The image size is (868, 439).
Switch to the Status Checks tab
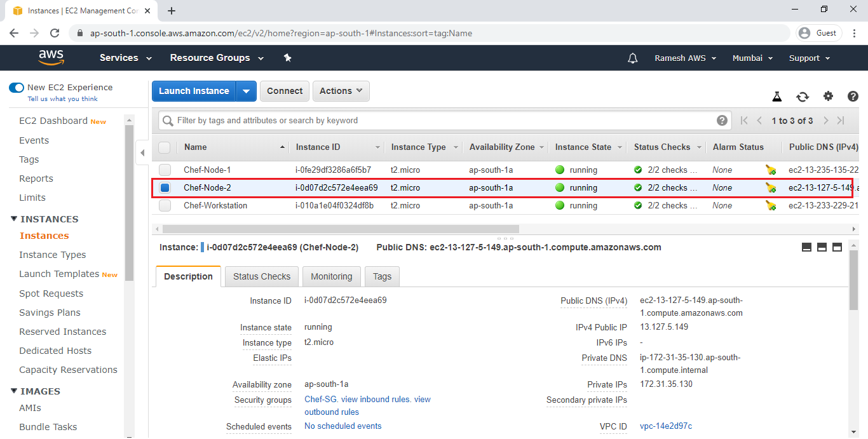click(x=262, y=276)
